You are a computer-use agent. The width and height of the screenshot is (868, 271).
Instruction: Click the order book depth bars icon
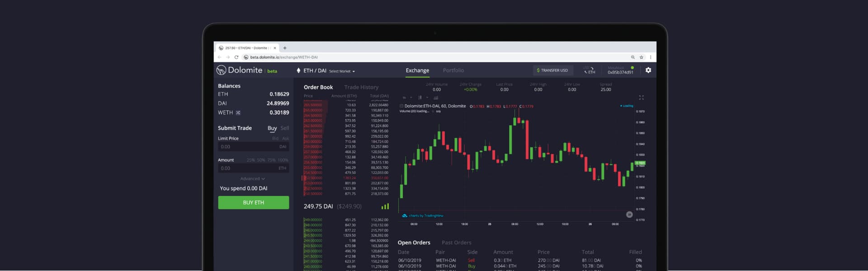coord(385,206)
